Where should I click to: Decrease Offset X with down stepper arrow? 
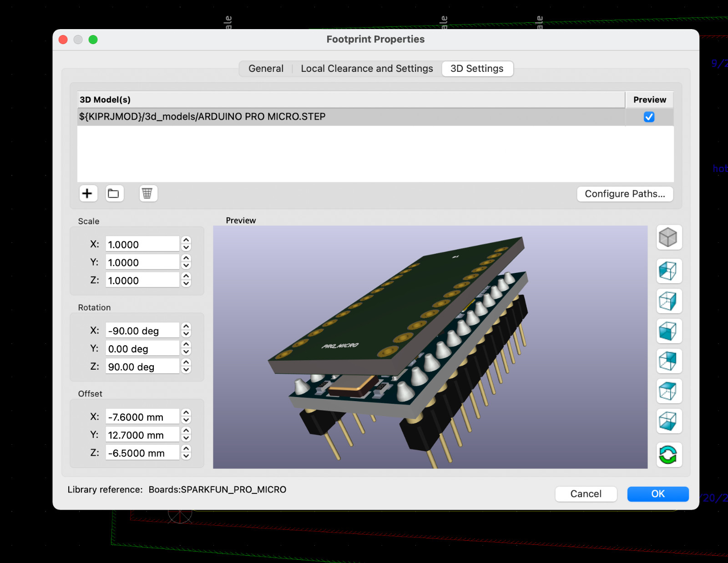click(186, 420)
